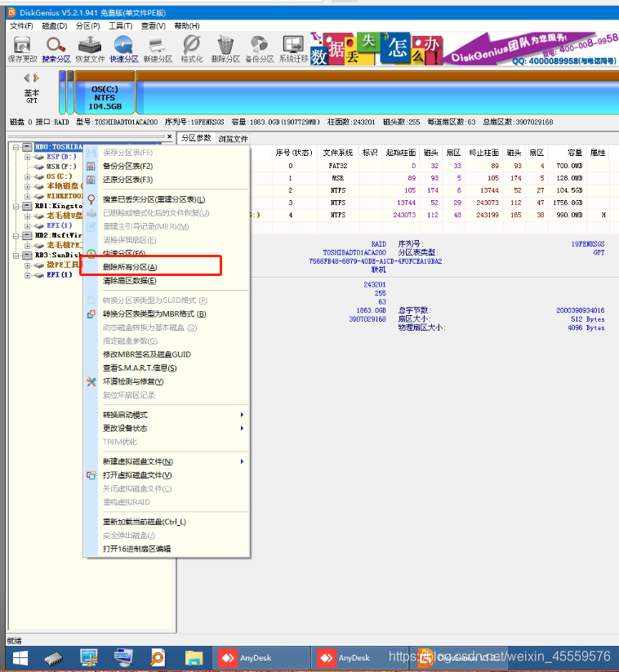
Task: Open File Explorer folder on taskbar
Action: [x=194, y=658]
